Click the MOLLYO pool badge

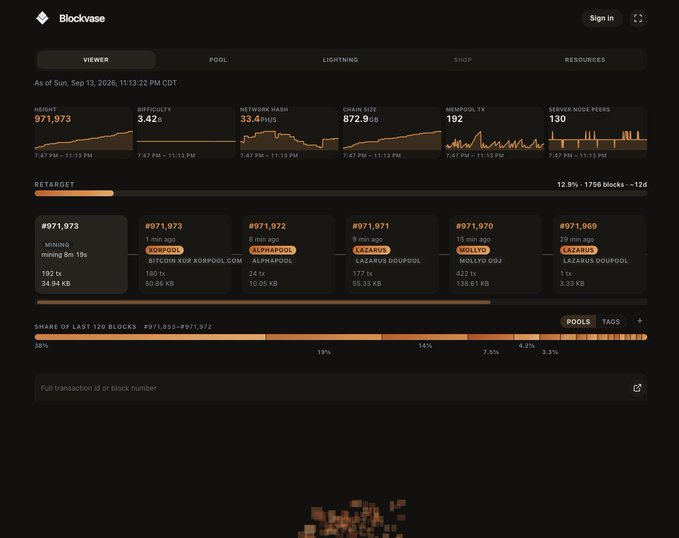tap(473, 250)
